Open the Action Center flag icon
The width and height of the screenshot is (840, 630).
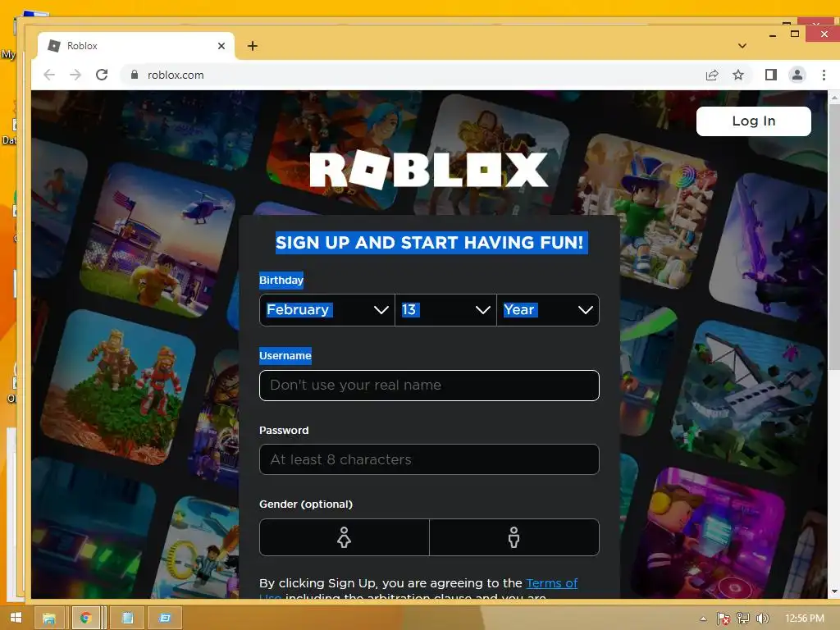[x=724, y=619]
